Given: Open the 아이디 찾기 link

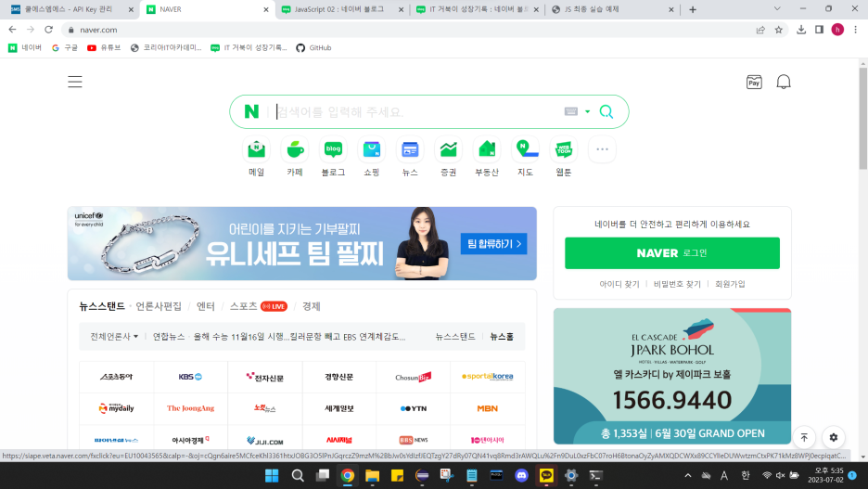Looking at the screenshot, I should (619, 284).
